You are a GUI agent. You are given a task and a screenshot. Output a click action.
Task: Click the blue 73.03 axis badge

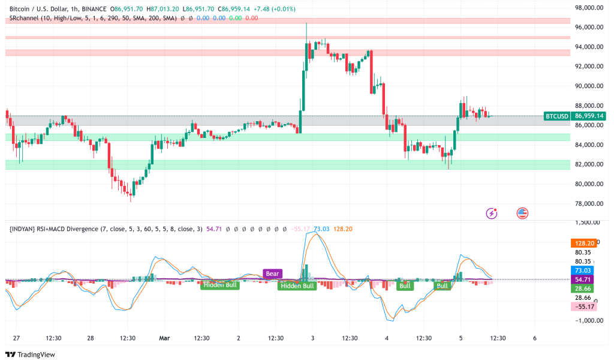(582, 270)
